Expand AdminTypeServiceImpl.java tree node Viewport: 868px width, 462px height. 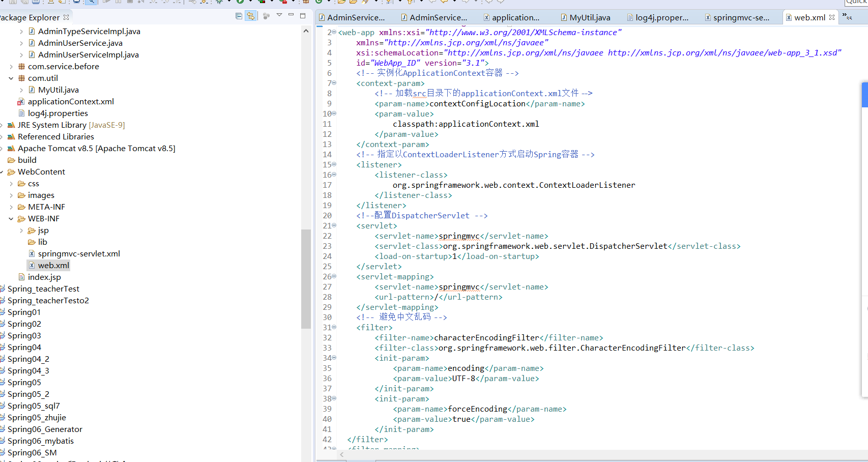21,32
